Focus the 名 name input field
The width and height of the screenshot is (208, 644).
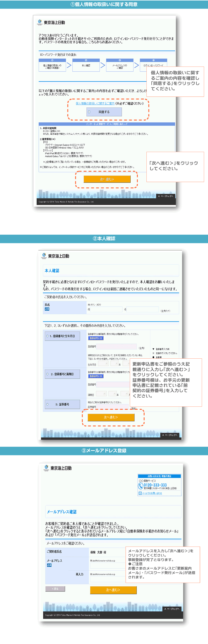143,309
